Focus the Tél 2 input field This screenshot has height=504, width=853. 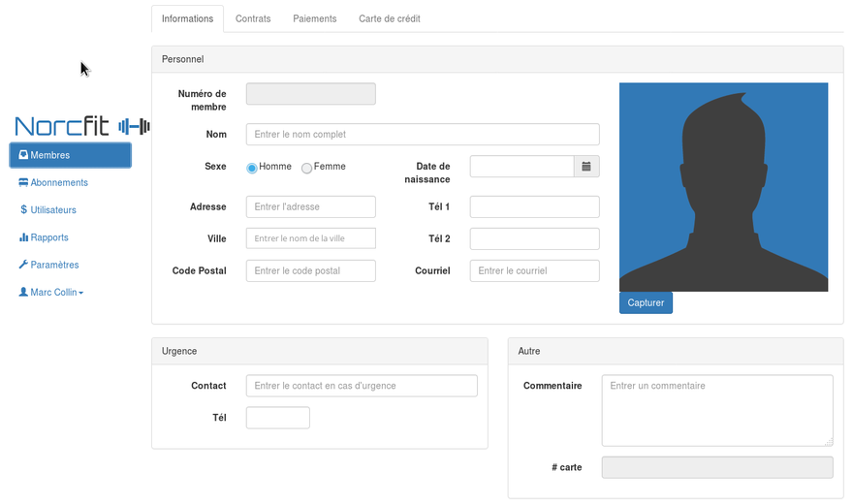(535, 238)
